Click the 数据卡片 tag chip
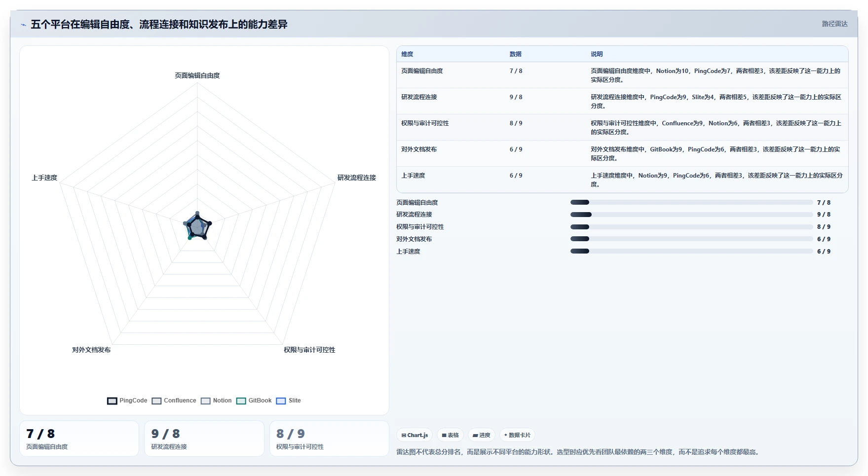Screen dimensions: 868x476 517,435
